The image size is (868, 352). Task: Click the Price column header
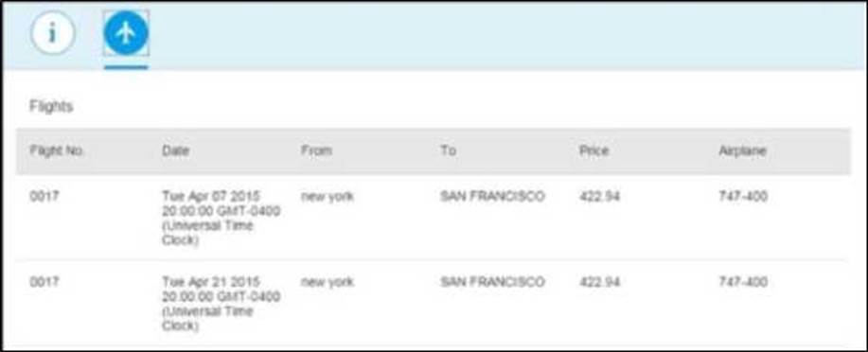tap(594, 150)
